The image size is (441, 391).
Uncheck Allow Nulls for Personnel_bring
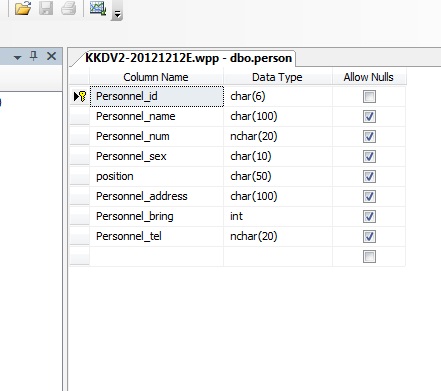point(369,217)
